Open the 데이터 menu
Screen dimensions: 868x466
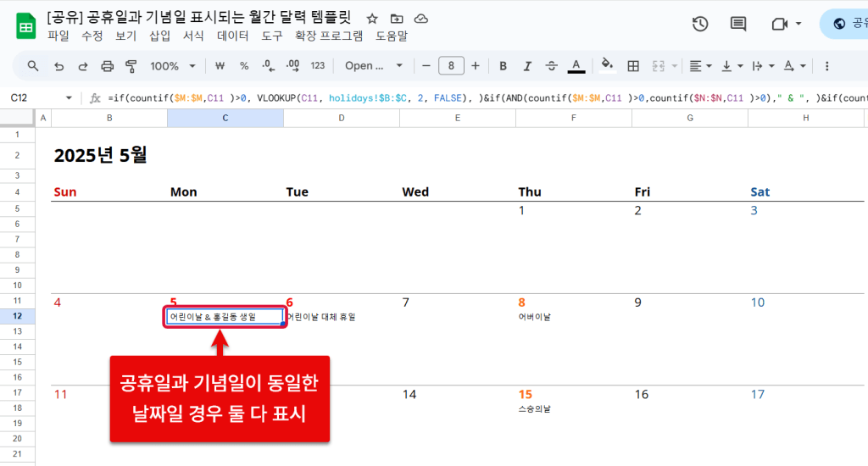(x=233, y=36)
